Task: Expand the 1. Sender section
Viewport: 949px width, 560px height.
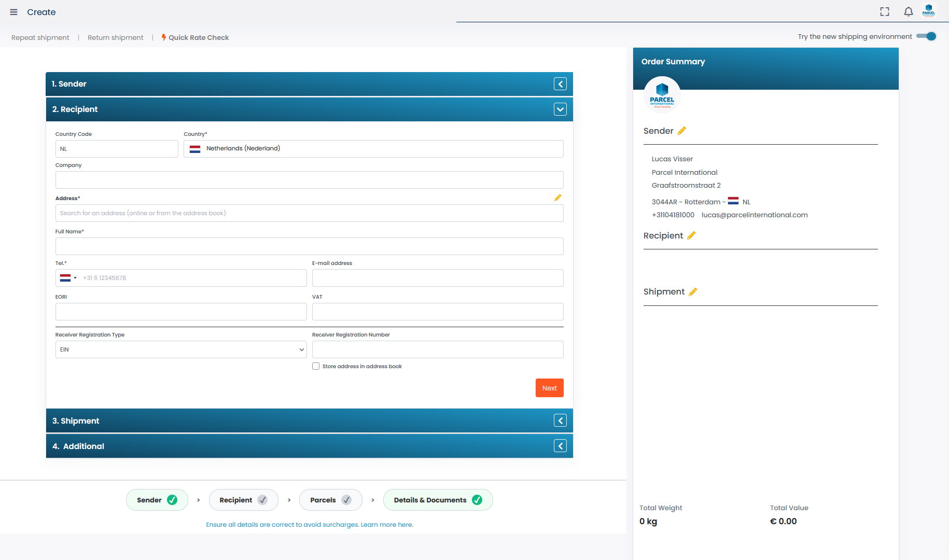Action: tap(560, 84)
